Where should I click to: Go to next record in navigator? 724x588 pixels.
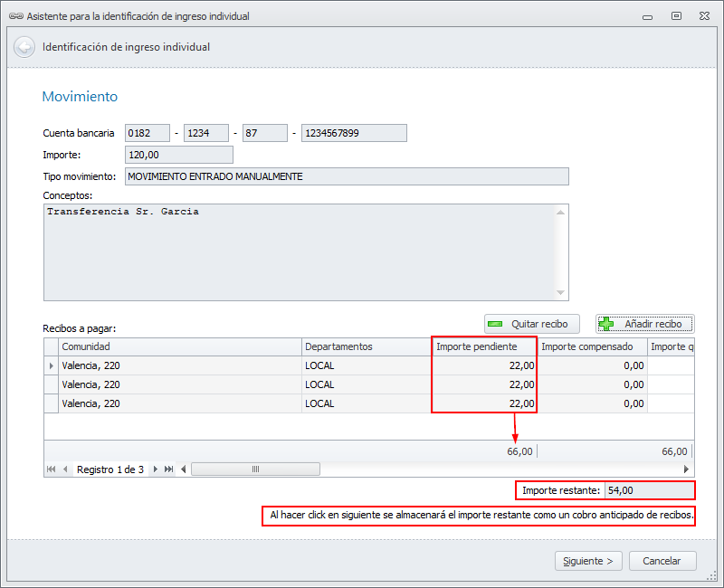point(156,469)
